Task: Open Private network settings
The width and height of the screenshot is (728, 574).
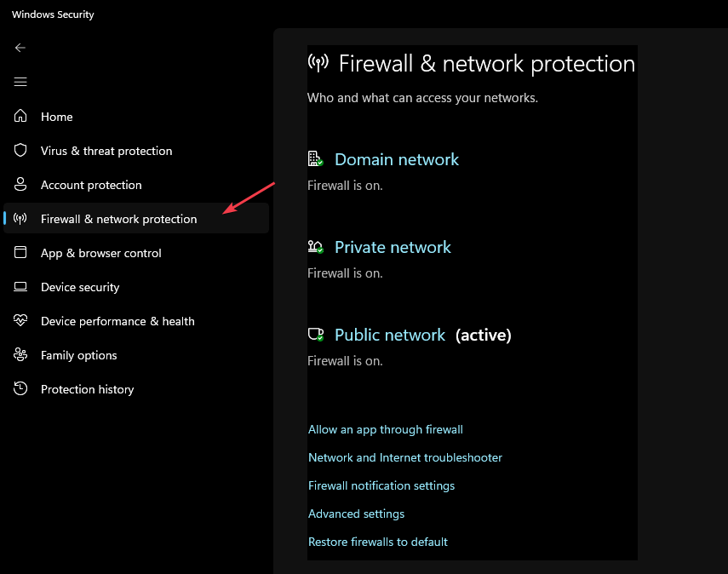Action: (393, 247)
